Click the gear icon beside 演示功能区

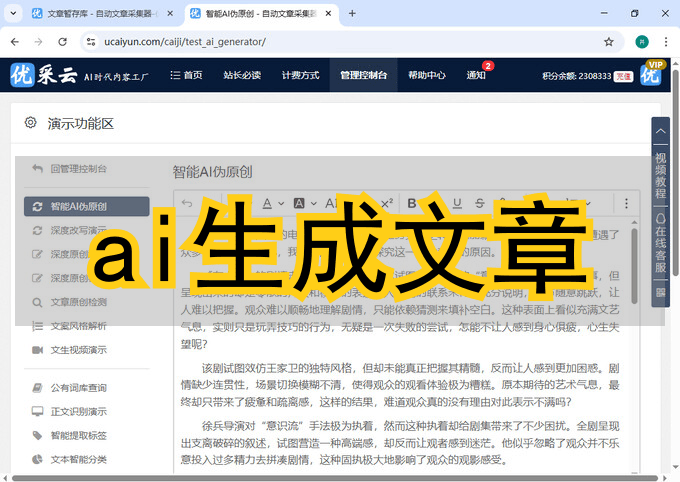(x=30, y=123)
